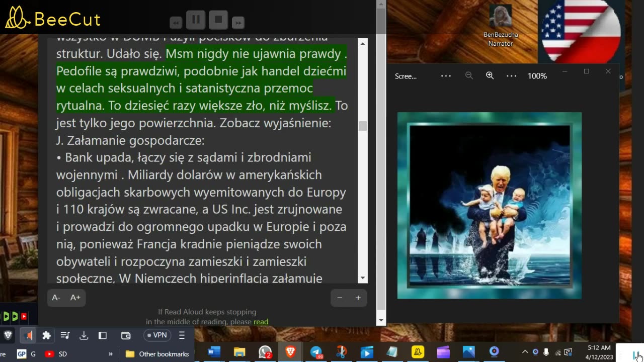The height and width of the screenshot is (362, 644).
Task: Skip forward to next paragraph in Read Aloud
Action: click(x=238, y=23)
